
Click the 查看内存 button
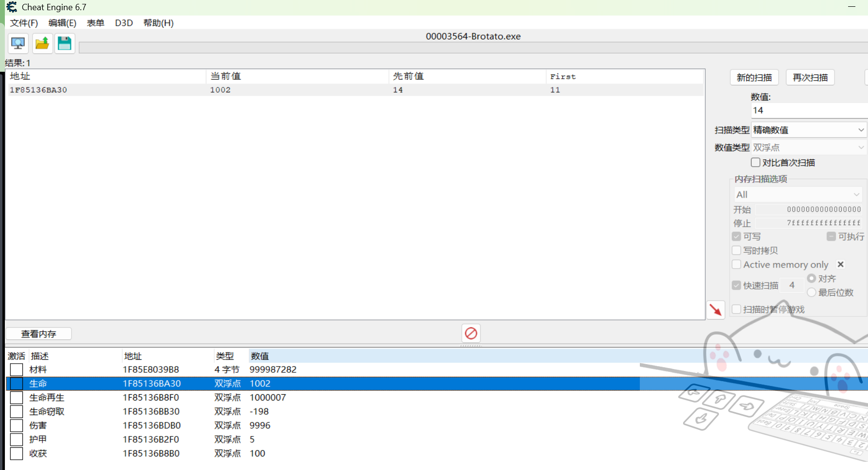point(39,334)
